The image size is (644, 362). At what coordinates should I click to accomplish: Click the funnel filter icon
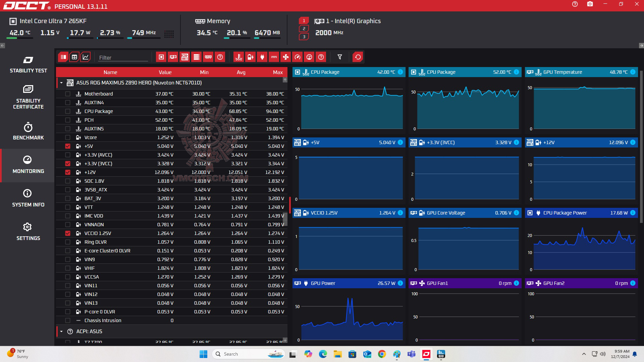click(340, 57)
